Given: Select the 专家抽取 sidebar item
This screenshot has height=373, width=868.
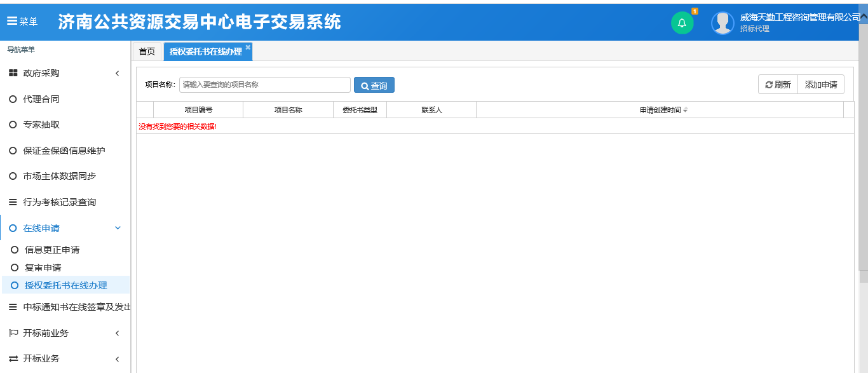Looking at the screenshot, I should pyautogui.click(x=41, y=125).
